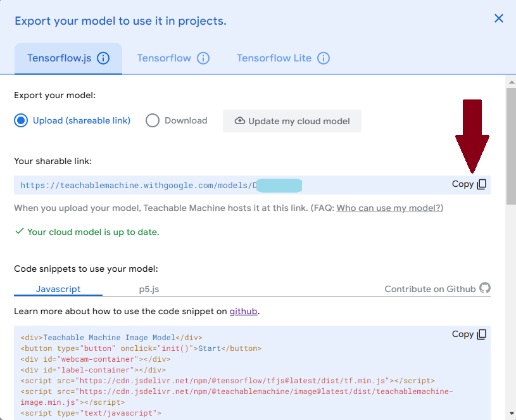Viewport: 516px width, 420px height.
Task: Copy the Javascript code snippet
Action: (x=469, y=334)
